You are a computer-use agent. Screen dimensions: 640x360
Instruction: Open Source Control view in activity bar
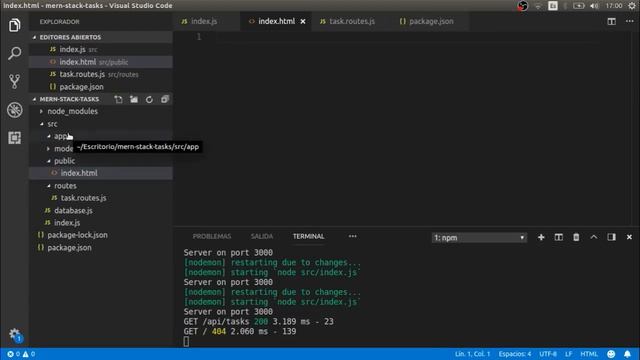coord(15,81)
